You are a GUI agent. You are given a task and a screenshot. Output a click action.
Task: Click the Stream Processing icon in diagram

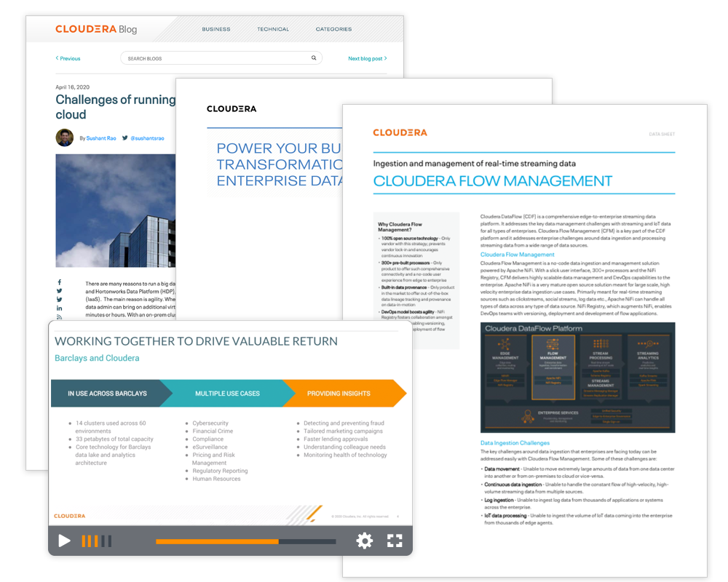coord(601,344)
